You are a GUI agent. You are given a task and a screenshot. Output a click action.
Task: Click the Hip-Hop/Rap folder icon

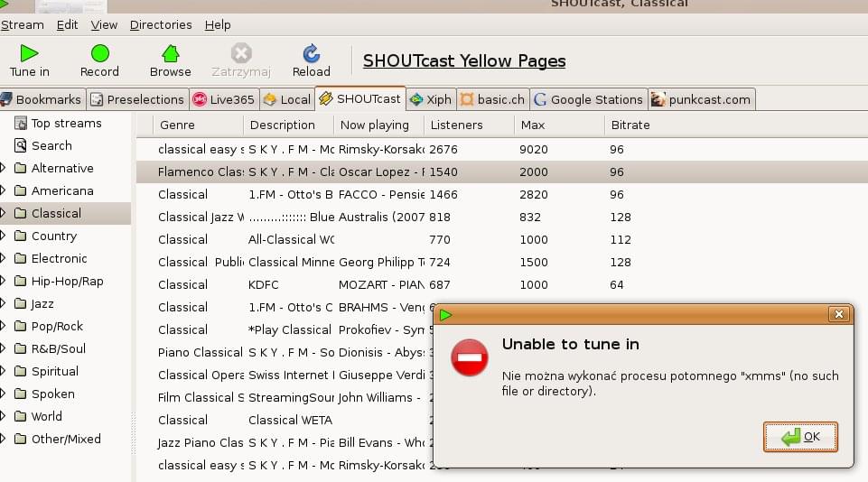point(21,281)
